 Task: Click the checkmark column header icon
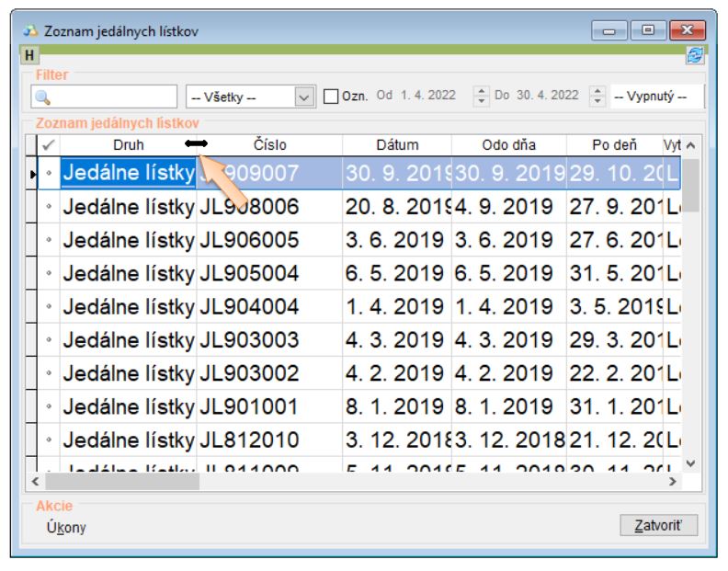49,145
